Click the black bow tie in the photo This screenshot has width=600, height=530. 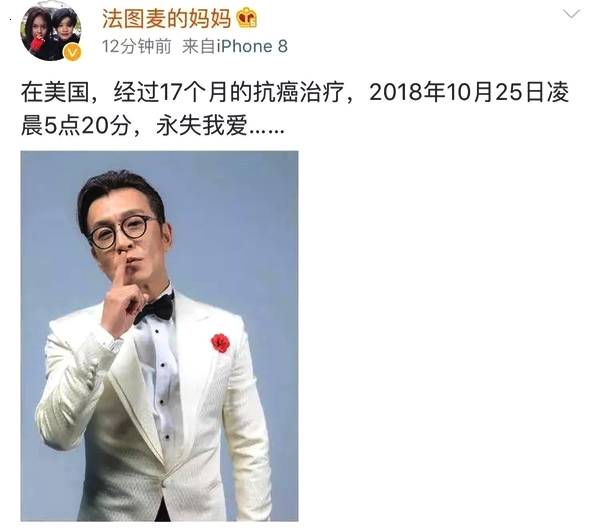(x=155, y=307)
